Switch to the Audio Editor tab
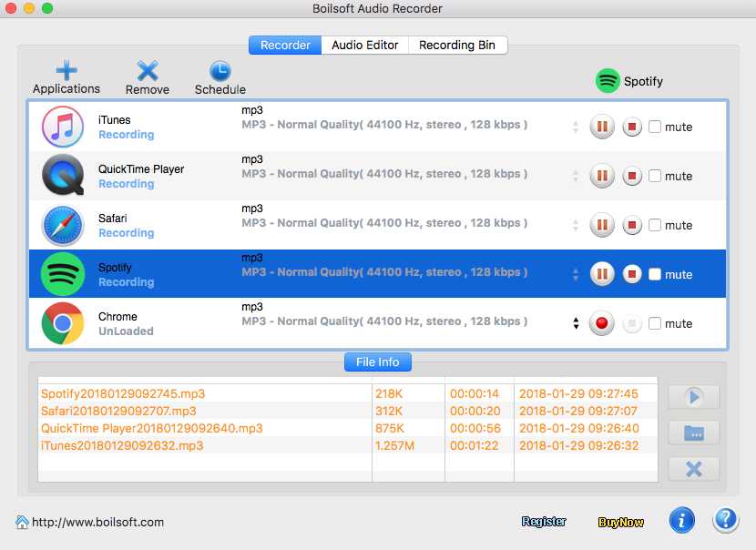This screenshot has width=756, height=550. 365,46
